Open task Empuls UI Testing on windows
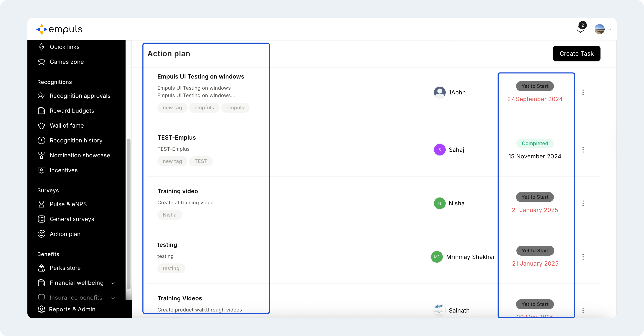 (x=201, y=76)
